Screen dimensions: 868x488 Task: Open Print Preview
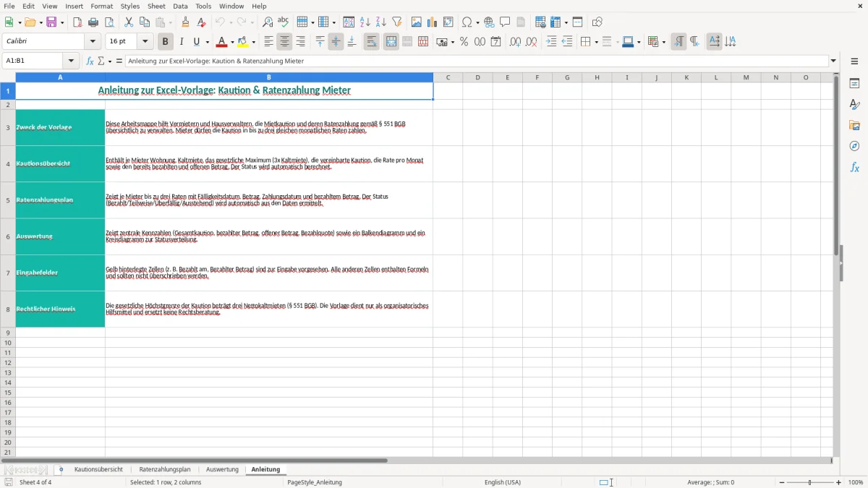pos(109,22)
